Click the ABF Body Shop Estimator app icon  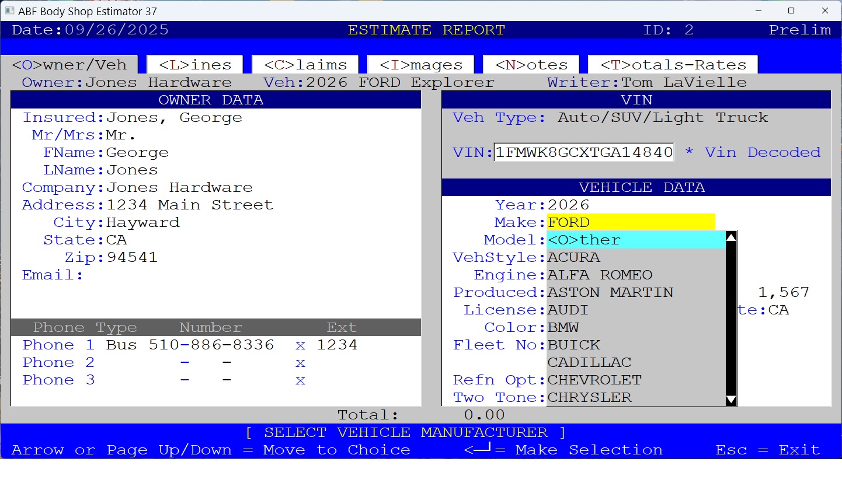9,11
